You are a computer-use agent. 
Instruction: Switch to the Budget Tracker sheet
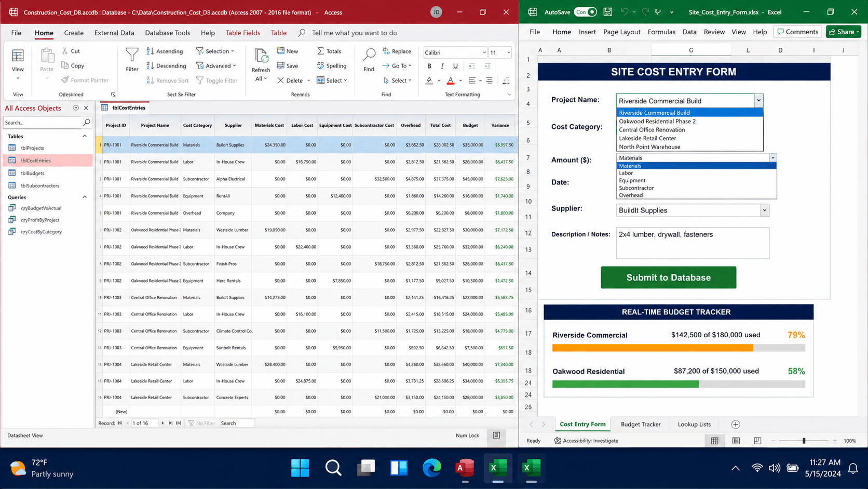pos(641,425)
